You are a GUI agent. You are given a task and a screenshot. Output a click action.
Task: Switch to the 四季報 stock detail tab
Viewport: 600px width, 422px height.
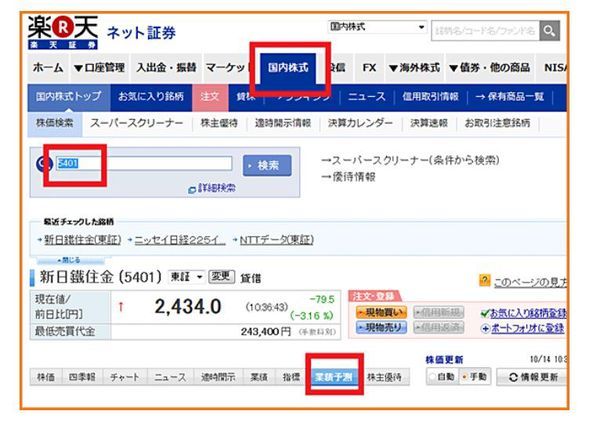pyautogui.click(x=82, y=377)
